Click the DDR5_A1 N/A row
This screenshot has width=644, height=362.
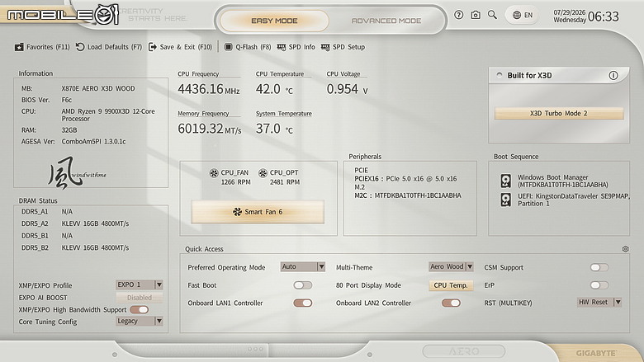(x=47, y=212)
